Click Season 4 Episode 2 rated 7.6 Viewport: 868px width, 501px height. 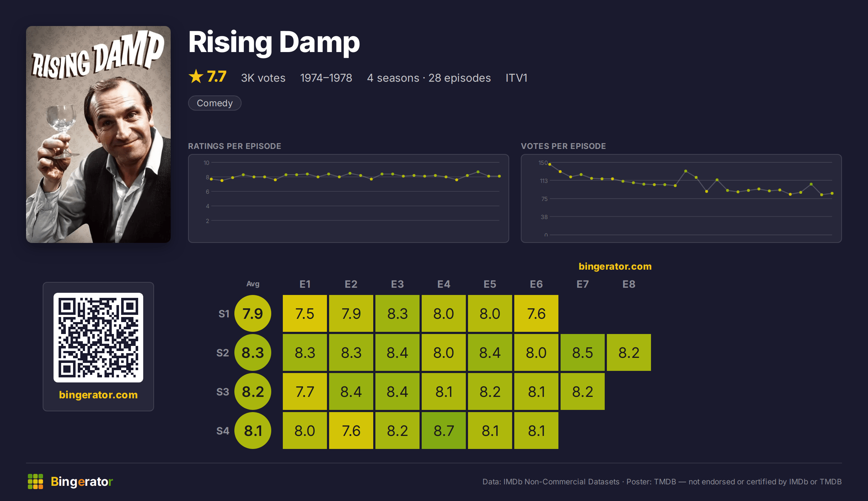tap(351, 431)
